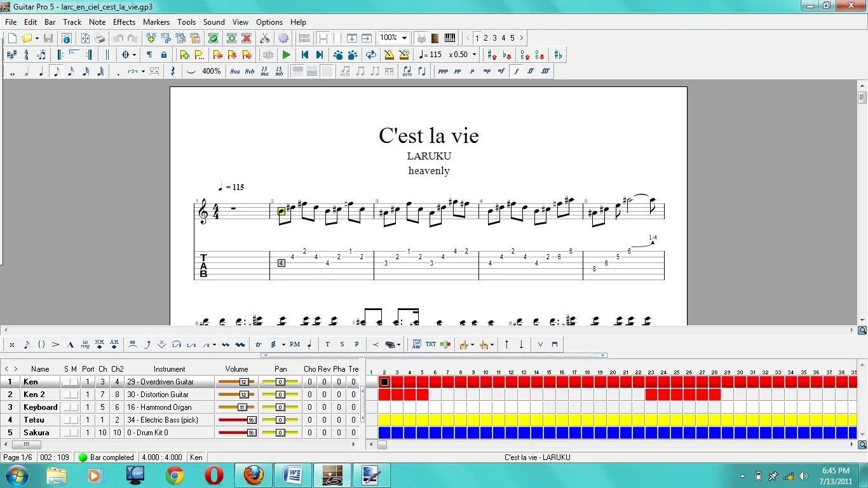
Task: Toggle Mute for the Sakura track
Action: pyautogui.click(x=74, y=433)
